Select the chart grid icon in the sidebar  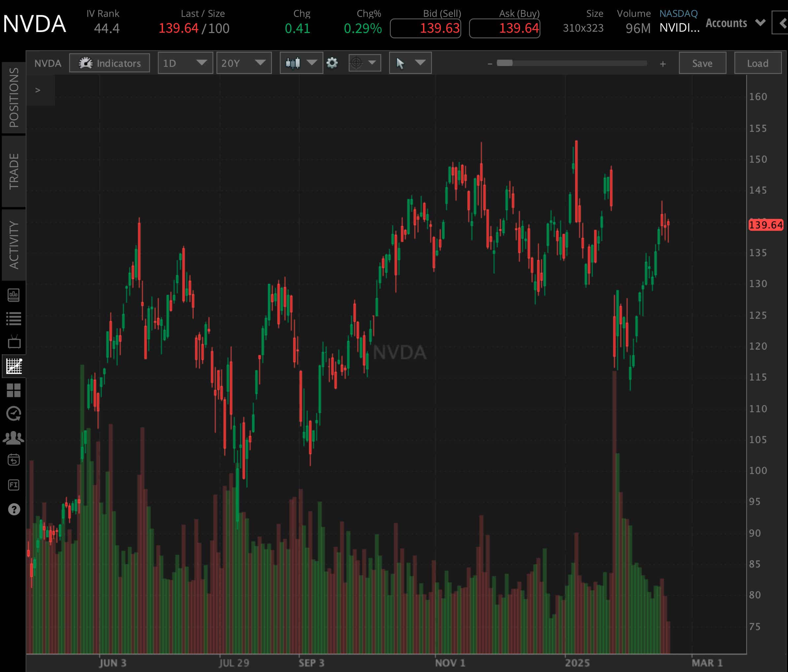(14, 366)
